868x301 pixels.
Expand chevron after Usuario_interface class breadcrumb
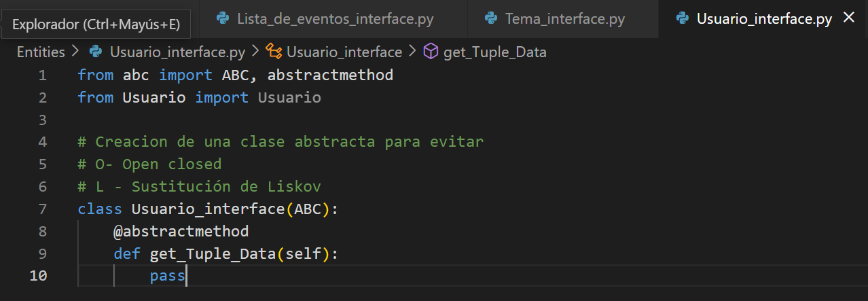tap(412, 52)
